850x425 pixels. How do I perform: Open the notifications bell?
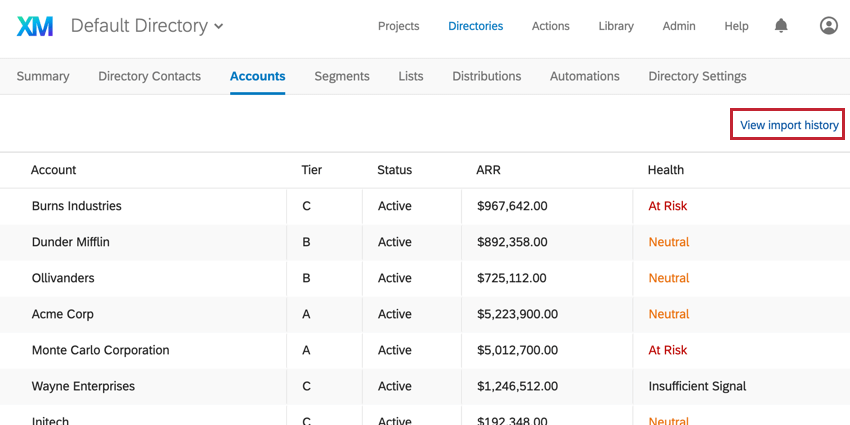pyautogui.click(x=781, y=25)
